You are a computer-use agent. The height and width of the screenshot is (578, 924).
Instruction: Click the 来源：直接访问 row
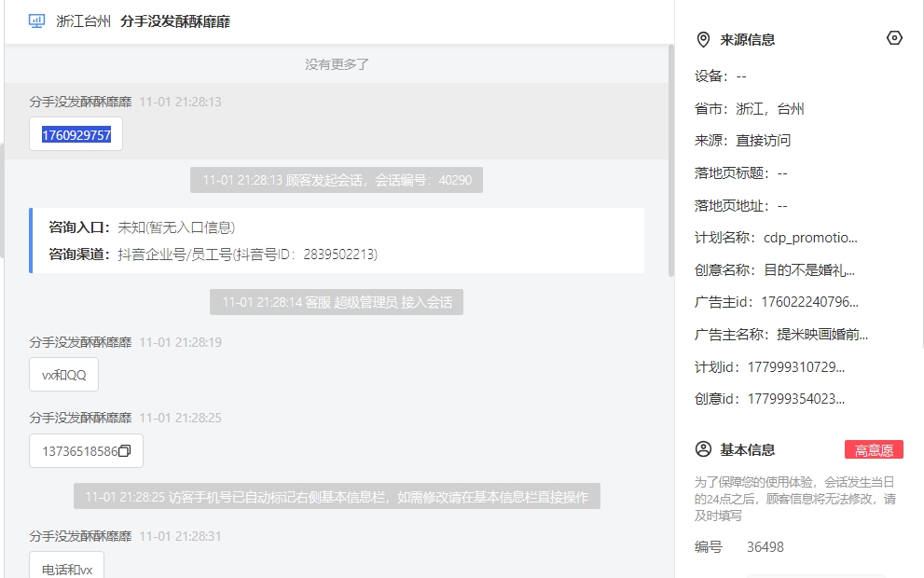742,140
